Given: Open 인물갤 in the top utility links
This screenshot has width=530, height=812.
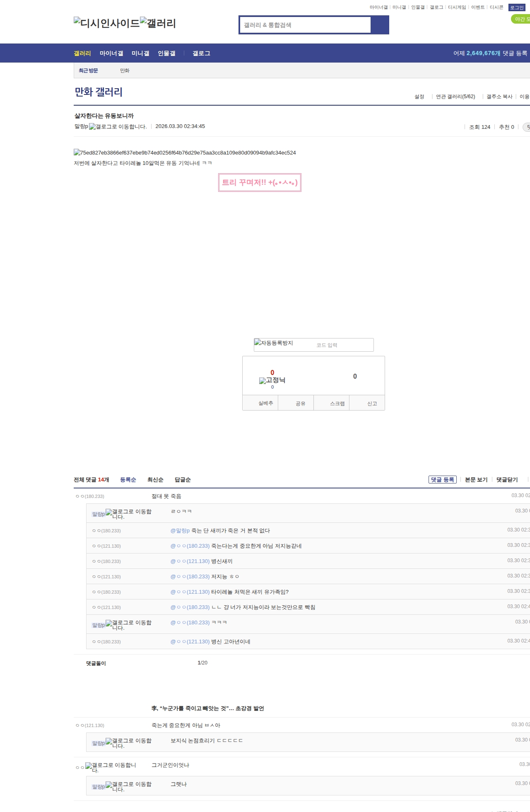Looking at the screenshot, I should tap(418, 7).
